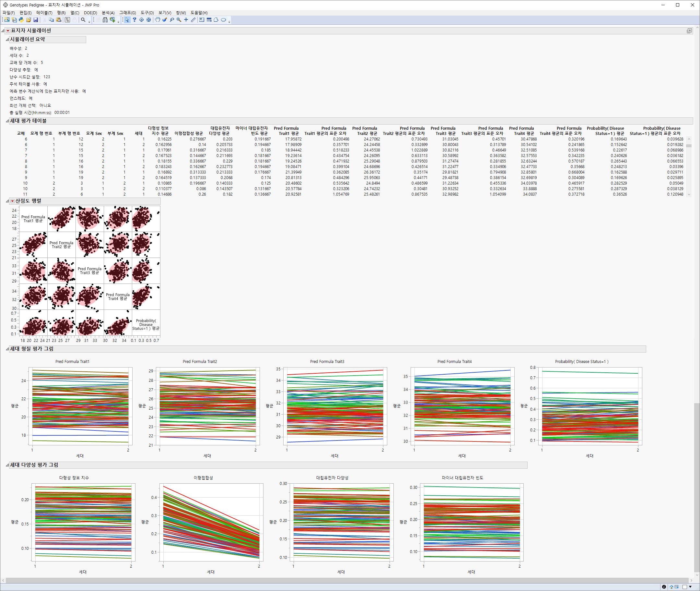Paste using the toolbar paste icon

59,20
